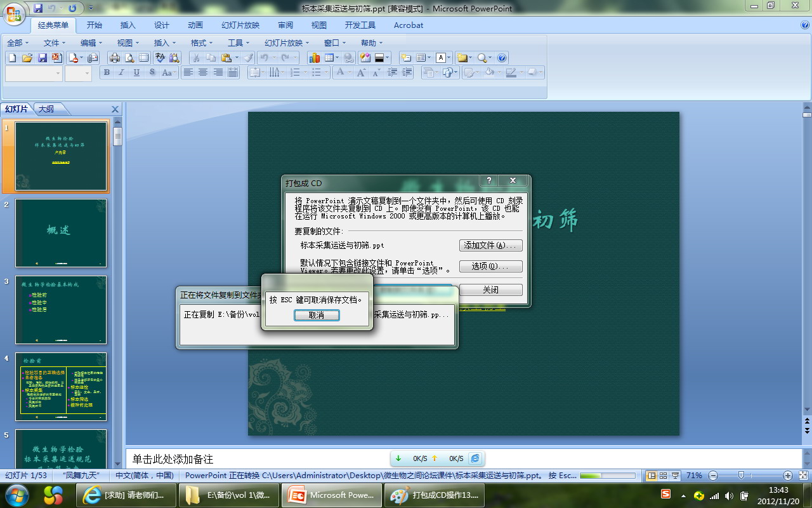Click the Print icon in the toolbar
The image size is (812, 508).
pyautogui.click(x=115, y=58)
